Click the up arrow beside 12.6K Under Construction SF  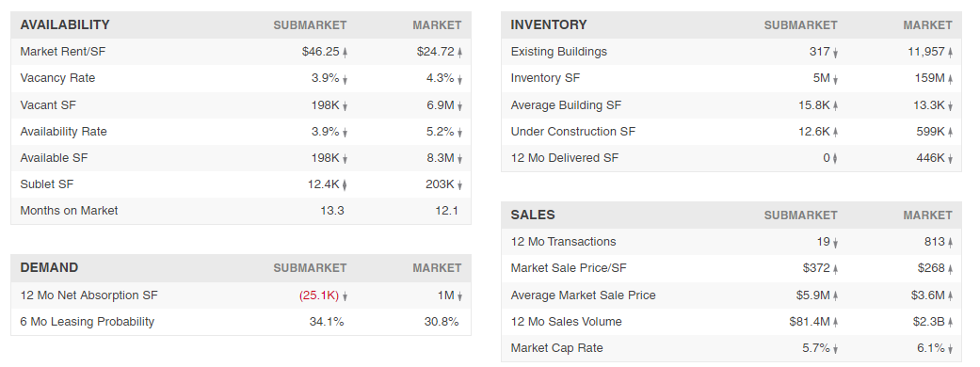(836, 132)
